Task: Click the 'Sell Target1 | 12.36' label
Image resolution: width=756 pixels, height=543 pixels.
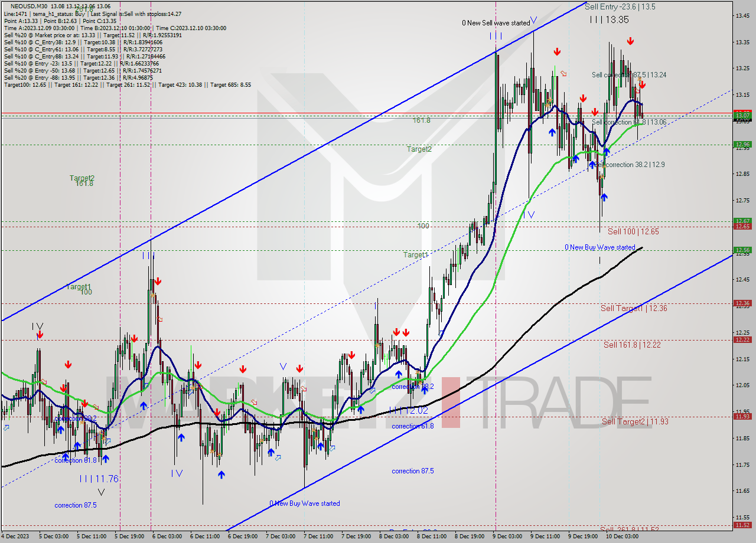Action: click(x=634, y=308)
